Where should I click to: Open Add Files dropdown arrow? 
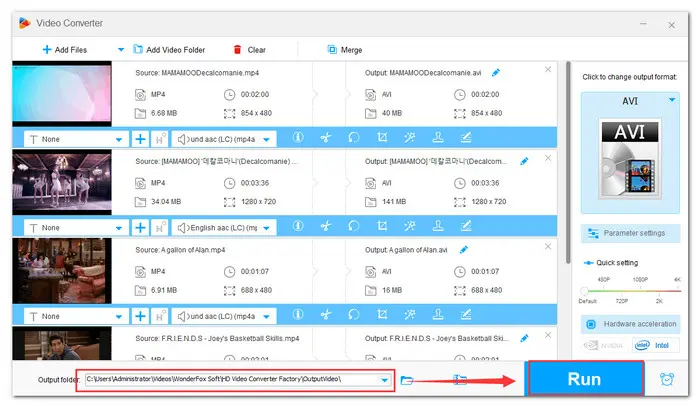(121, 50)
